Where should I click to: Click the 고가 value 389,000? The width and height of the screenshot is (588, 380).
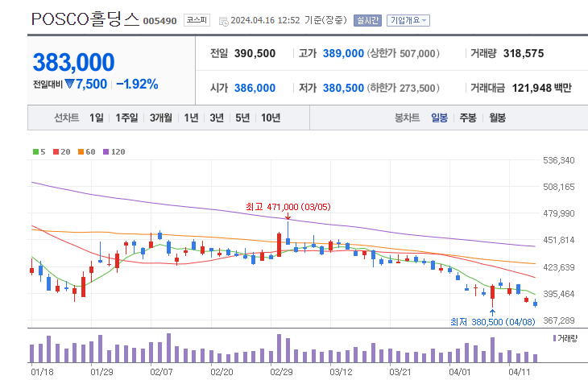point(343,54)
